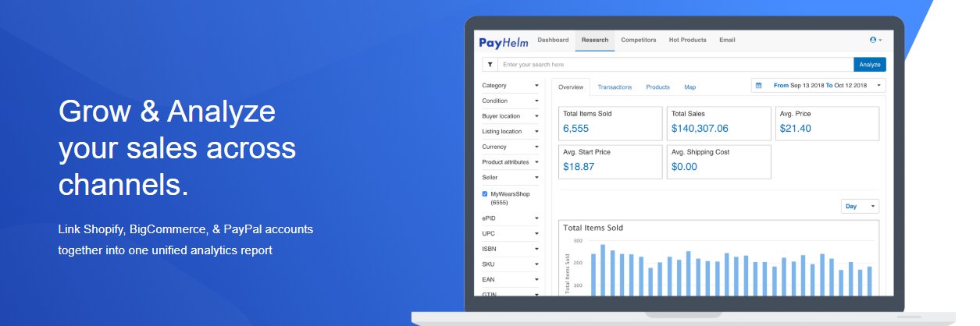The height and width of the screenshot is (326, 980).
Task: Open the Email menu item
Action: (727, 40)
